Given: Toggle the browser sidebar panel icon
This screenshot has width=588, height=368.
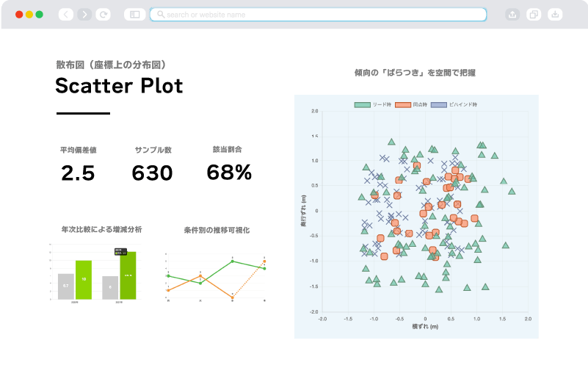Looking at the screenshot, I should 134,14.
